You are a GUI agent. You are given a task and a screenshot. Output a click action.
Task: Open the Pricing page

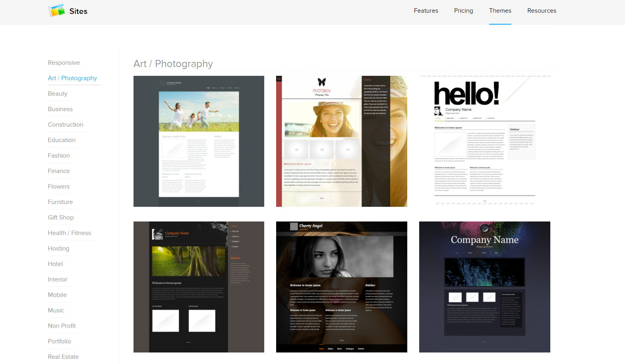point(463,11)
